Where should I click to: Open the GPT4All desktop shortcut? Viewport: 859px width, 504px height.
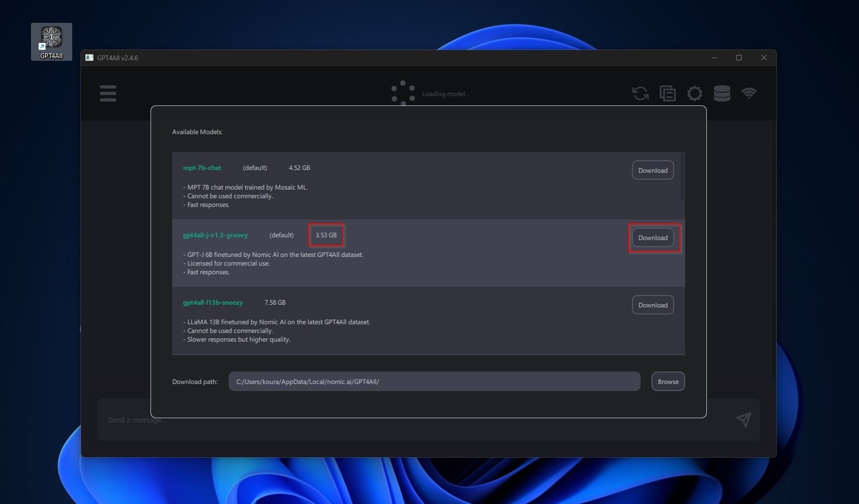pyautogui.click(x=52, y=42)
